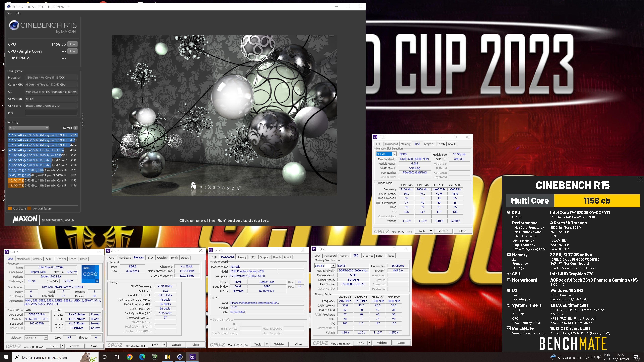Open network globe icon in system tray
Image resolution: width=644 pixels, height=362 pixels.
[x=599, y=357]
